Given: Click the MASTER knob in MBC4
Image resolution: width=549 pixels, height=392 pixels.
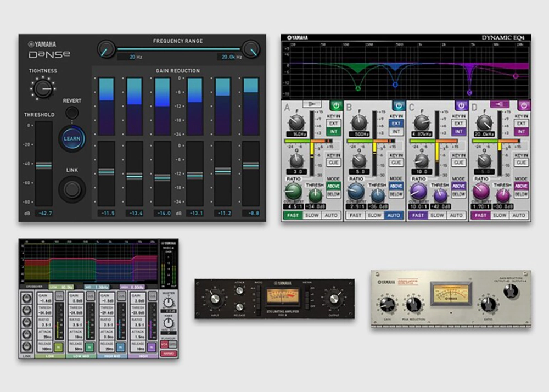Looking at the screenshot, I should click(169, 302).
